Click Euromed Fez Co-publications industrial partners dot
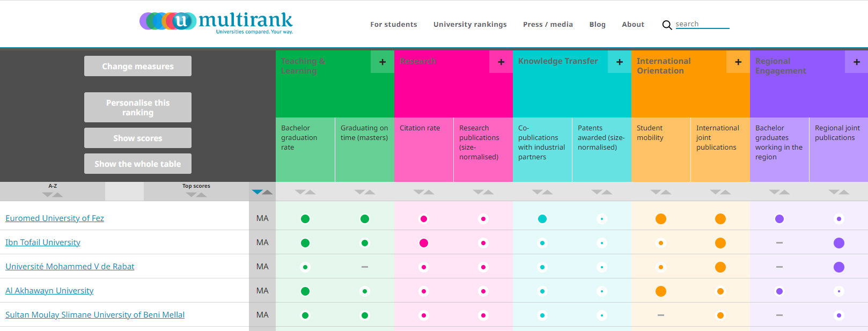The height and width of the screenshot is (331, 868). coord(542,219)
